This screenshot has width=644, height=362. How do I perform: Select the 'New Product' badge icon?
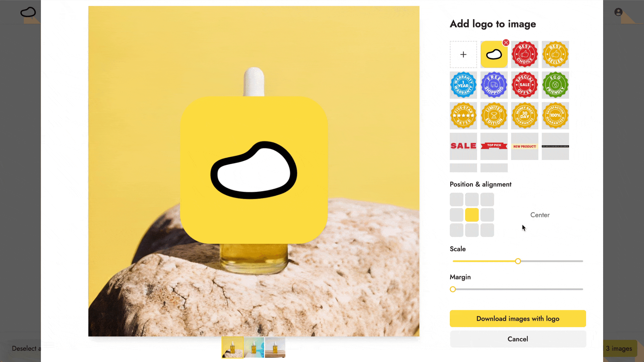(524, 146)
